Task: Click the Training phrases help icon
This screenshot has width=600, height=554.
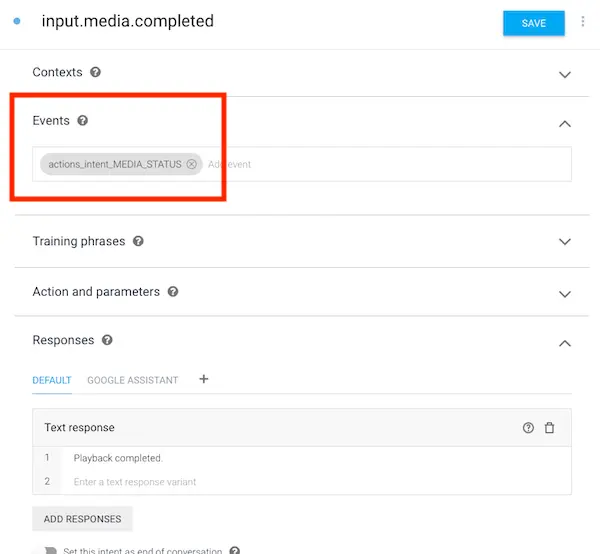Action: pos(138,241)
